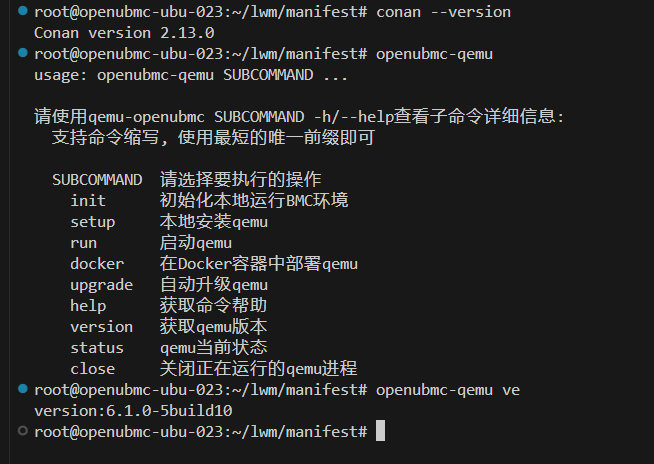Click the 'setup' subcommand entry
Screen dimensions: 654x464
(x=93, y=221)
